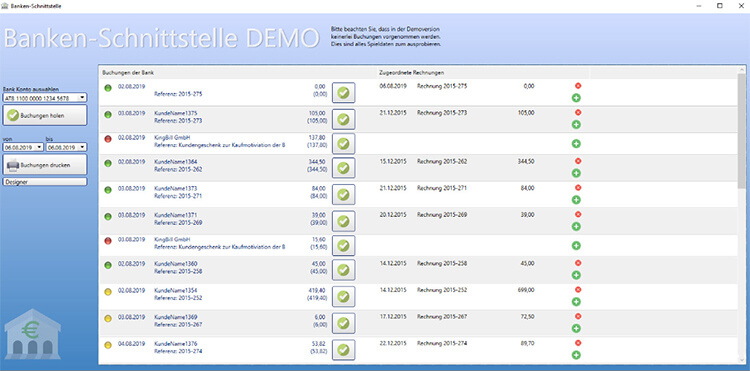Confirm booking for KundeName1360

(x=343, y=270)
